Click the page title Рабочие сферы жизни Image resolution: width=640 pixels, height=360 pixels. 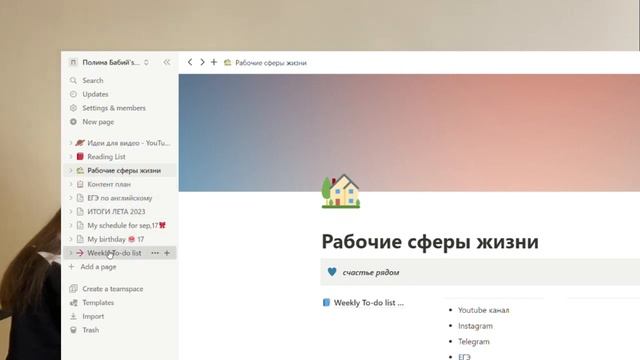point(430,242)
